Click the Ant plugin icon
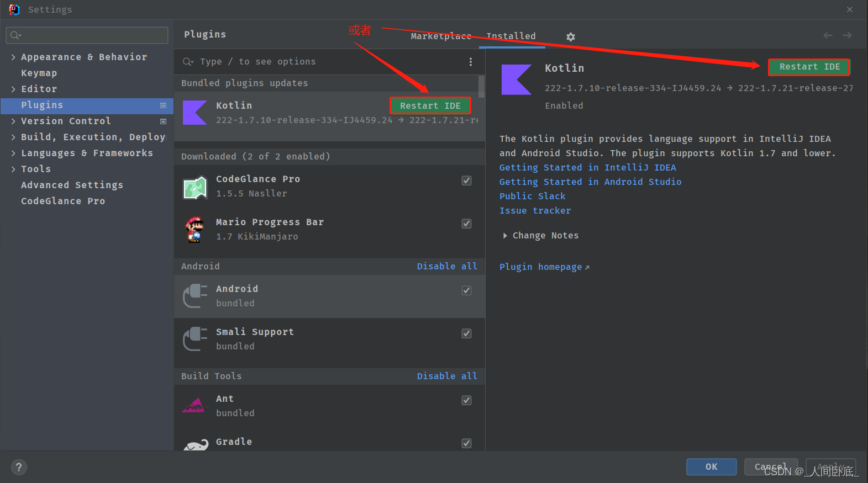Image resolution: width=868 pixels, height=483 pixels. 194,406
